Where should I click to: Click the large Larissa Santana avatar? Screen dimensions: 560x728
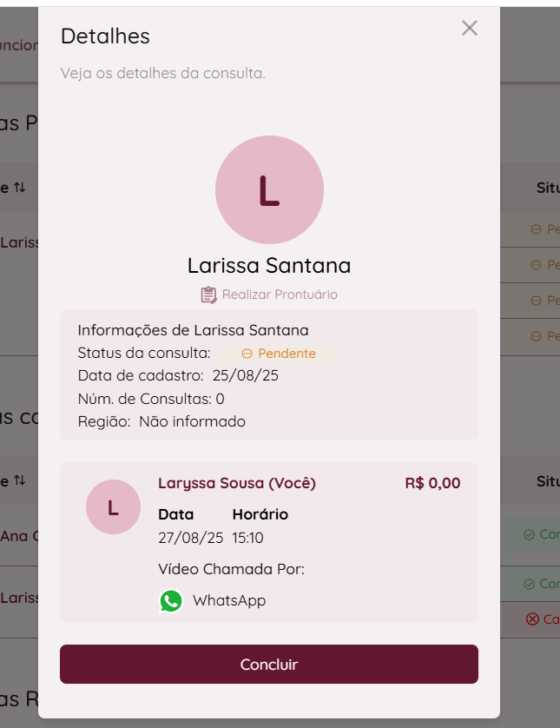pos(269,189)
